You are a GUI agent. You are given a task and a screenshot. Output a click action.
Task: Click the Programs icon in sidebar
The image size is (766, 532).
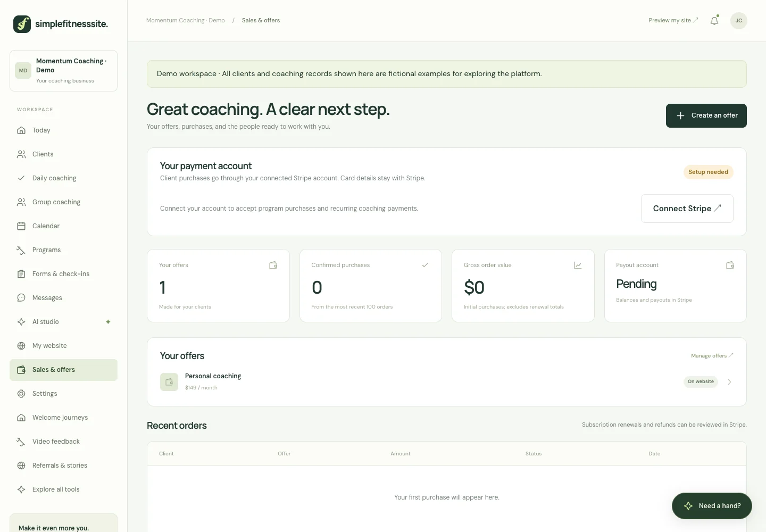coord(21,250)
